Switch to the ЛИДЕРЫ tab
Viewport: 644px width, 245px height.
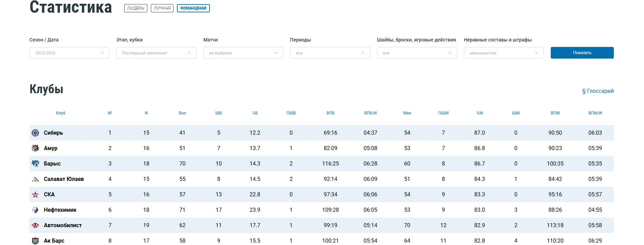(135, 8)
